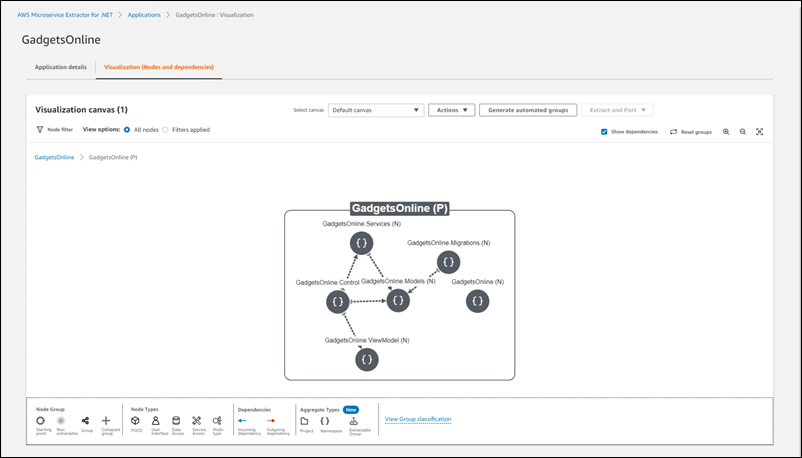
Task: Select the All nodes radio option
Action: pyautogui.click(x=127, y=129)
